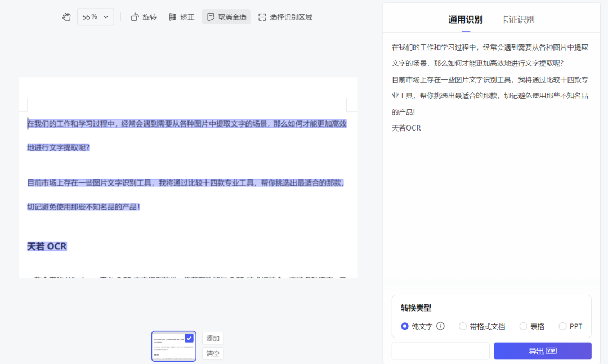Select the 带格式文档 radio option
This screenshot has width=608, height=364.
(x=463, y=326)
